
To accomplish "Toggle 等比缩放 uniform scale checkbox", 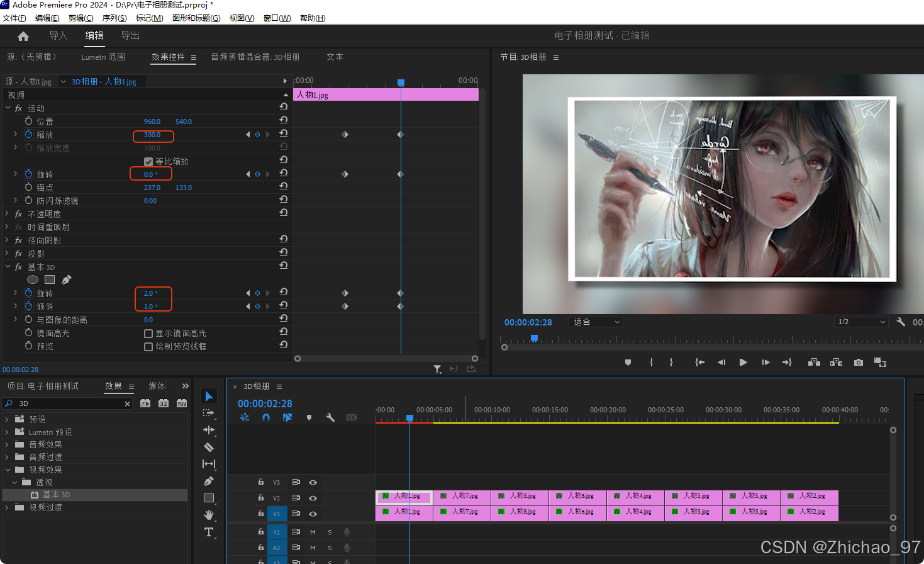I will [x=148, y=161].
